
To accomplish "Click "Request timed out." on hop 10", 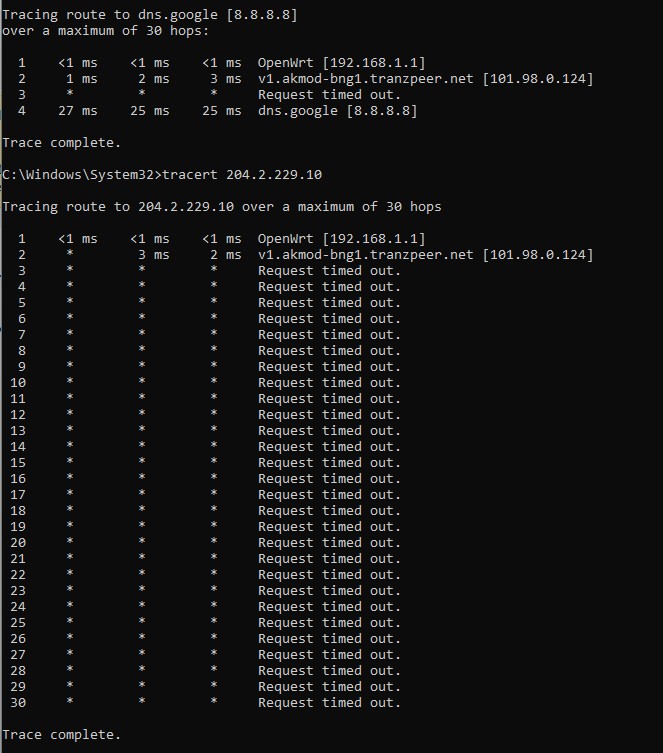I will [329, 382].
